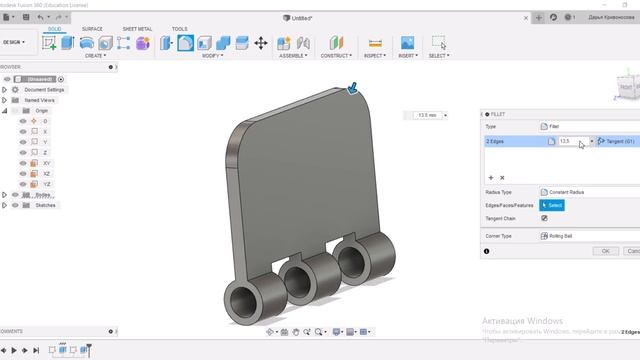640x360 pixels.
Task: Open the Corner Type Rolling Ball dropdown
Action: [x=589, y=236]
